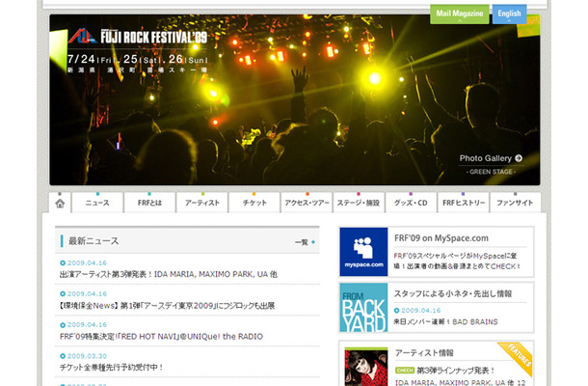The width and height of the screenshot is (588, 386).
Task: Open the アクセス・ツアー tab
Action: point(307,203)
